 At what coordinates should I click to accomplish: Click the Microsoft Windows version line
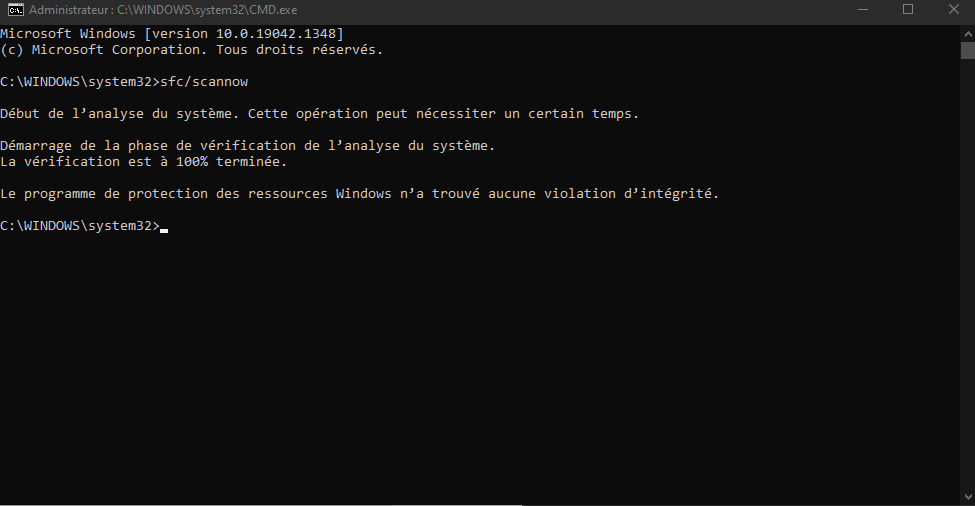click(172, 34)
